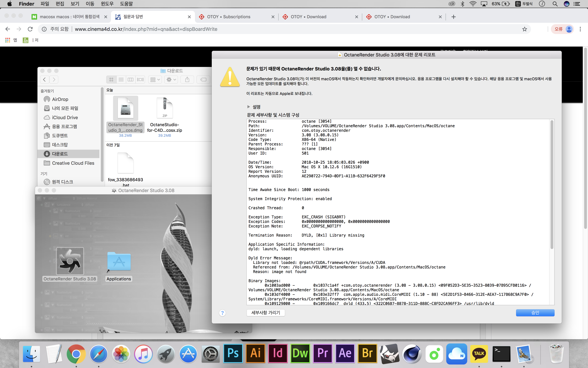588x368 pixels.
Task: Switch Finder to Cover Flow view
Action: pyautogui.click(x=141, y=80)
